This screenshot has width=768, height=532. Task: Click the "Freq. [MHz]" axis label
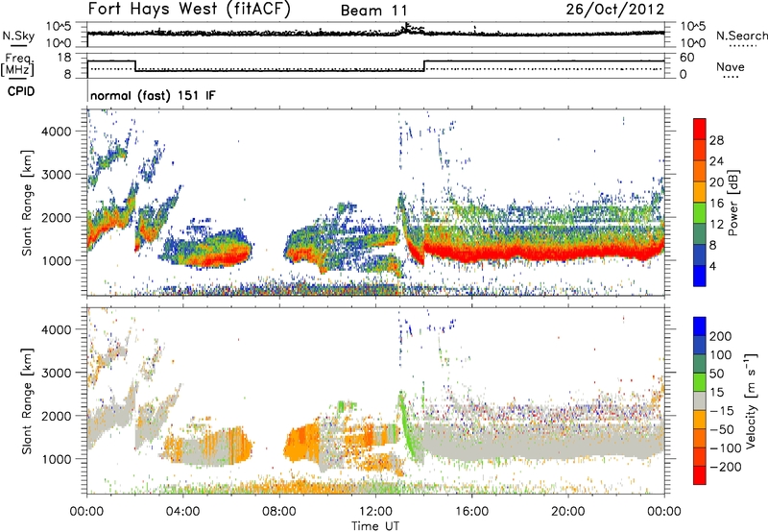pos(17,64)
